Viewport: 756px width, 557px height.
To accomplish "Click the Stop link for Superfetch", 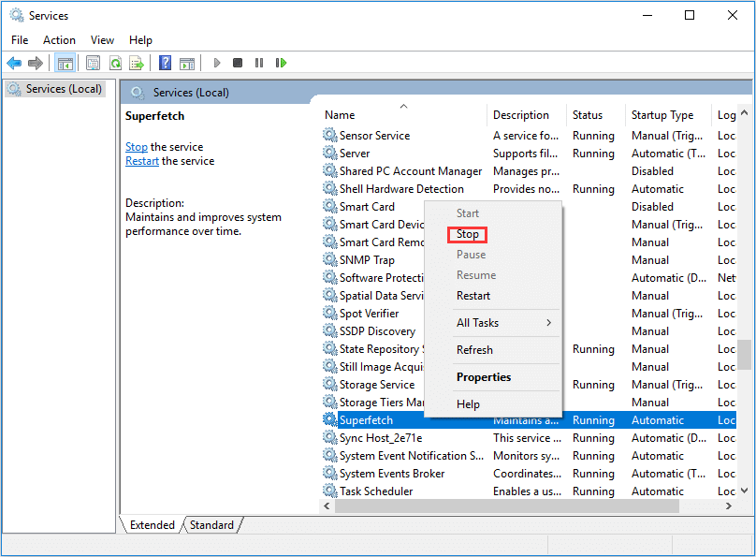I will (136, 146).
